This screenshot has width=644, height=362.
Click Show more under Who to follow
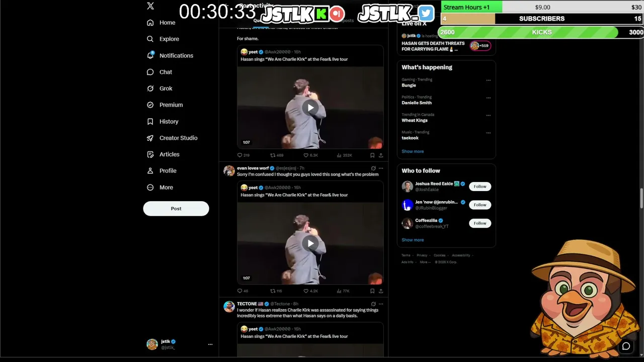click(413, 240)
